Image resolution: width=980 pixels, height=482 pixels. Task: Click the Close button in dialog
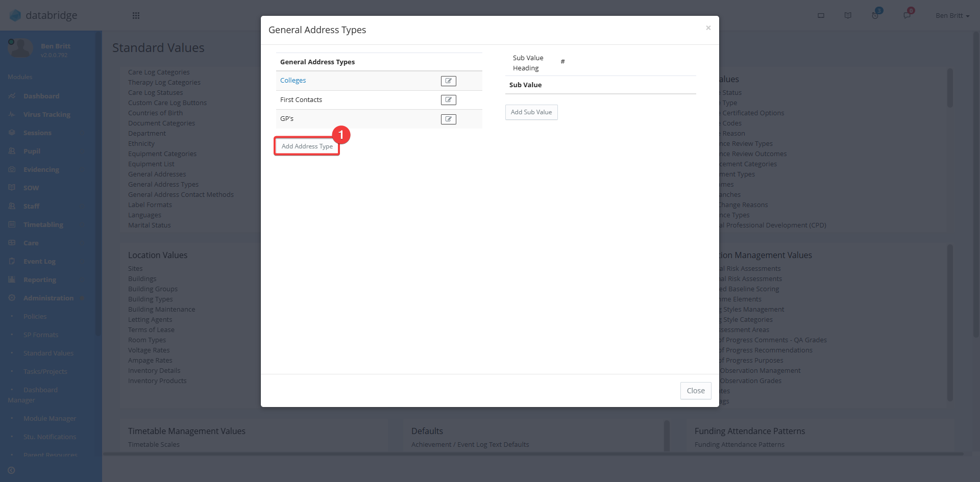[x=695, y=391]
